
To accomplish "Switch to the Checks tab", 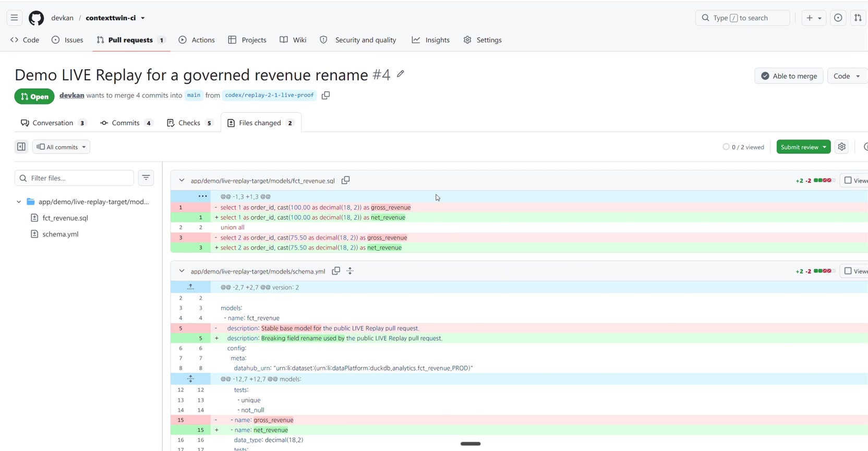I will click(x=189, y=123).
